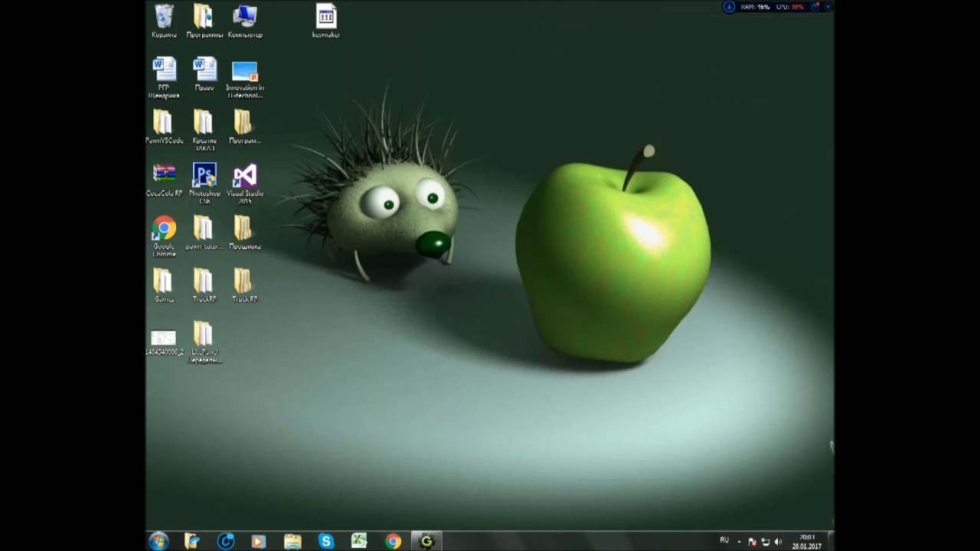The width and height of the screenshot is (980, 551).
Task: Open the Право Word document
Action: pyautogui.click(x=204, y=74)
